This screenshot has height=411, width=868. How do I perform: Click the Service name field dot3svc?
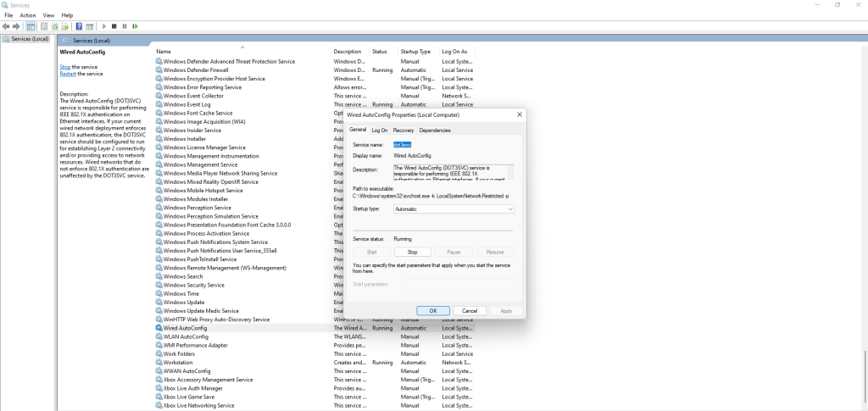[402, 144]
